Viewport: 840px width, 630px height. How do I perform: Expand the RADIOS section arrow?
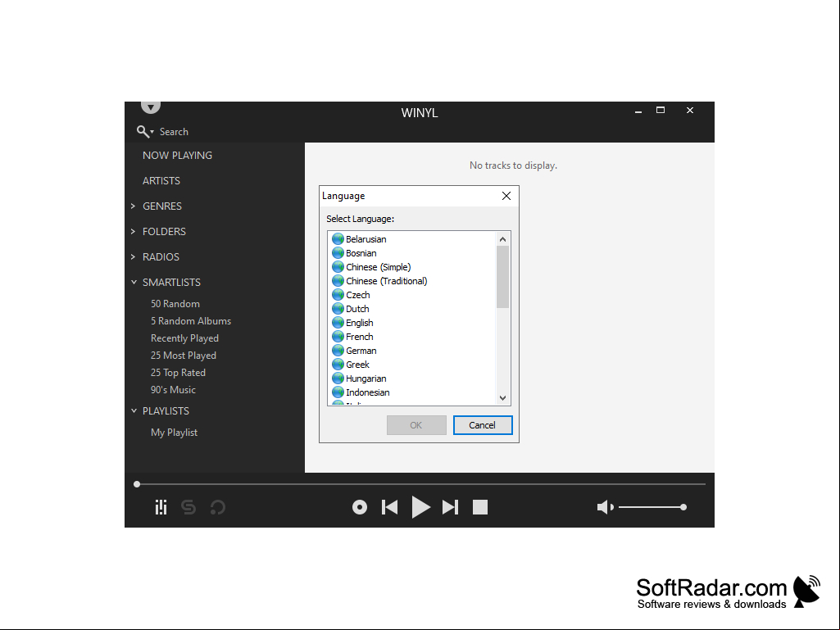point(133,256)
